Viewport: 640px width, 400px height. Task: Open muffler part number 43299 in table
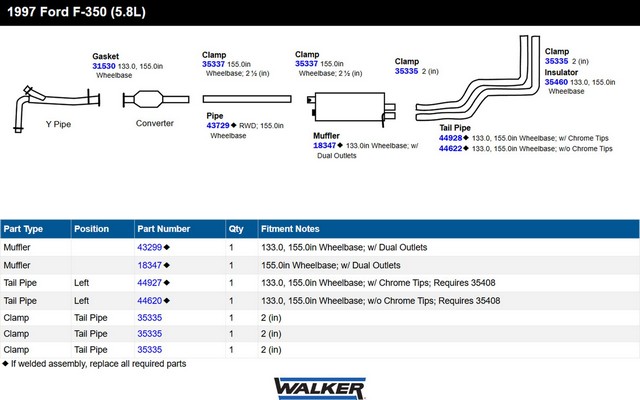click(150, 247)
